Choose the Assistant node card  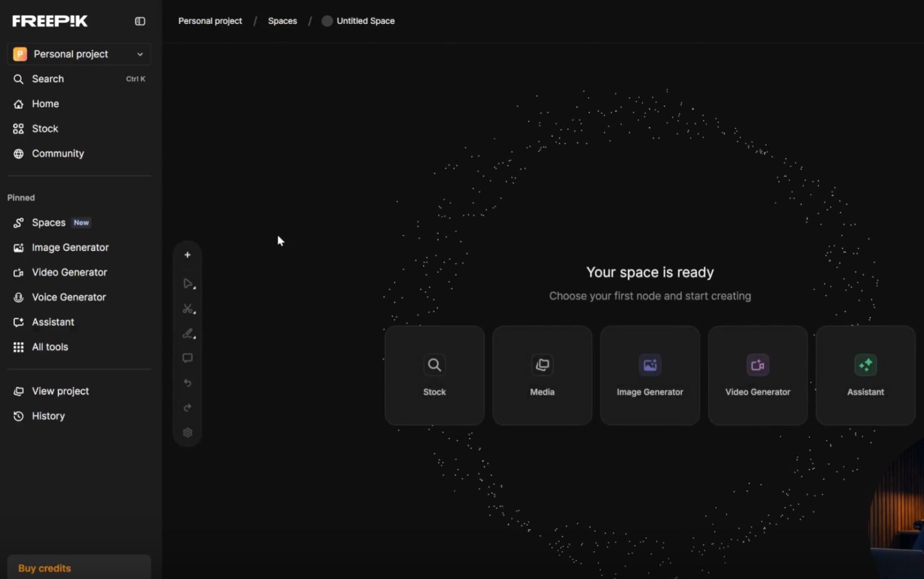(x=865, y=376)
